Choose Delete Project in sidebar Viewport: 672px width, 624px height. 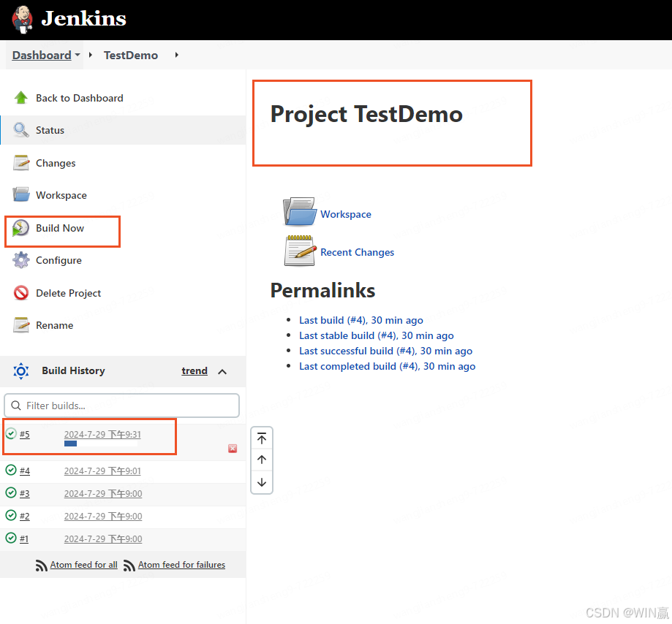(x=69, y=294)
